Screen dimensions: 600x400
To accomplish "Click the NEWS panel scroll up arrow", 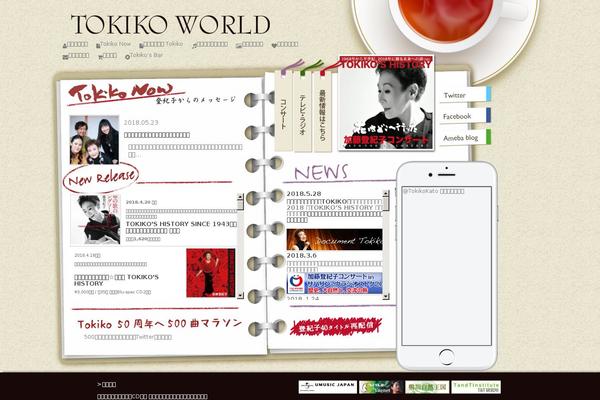I will 386,194.
